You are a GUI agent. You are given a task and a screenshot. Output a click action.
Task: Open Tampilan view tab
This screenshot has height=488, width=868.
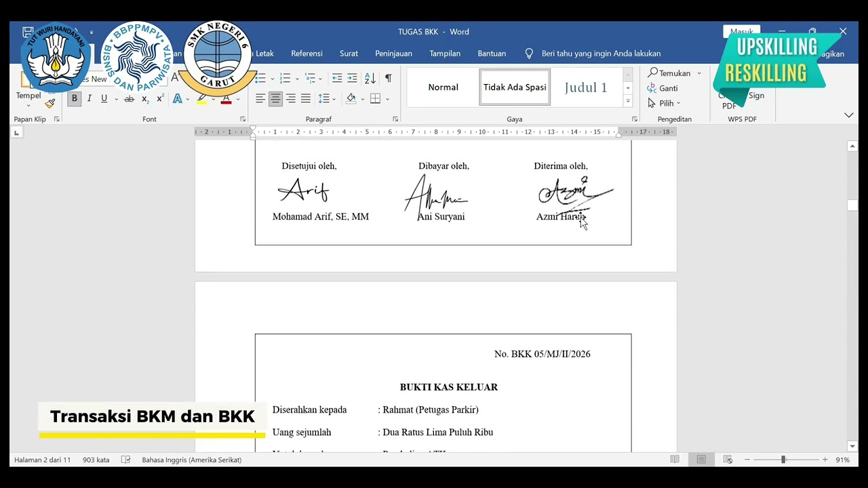(445, 54)
